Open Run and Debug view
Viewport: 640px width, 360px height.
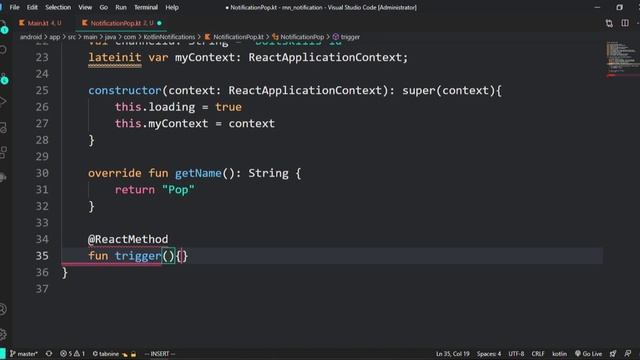coord(3,102)
